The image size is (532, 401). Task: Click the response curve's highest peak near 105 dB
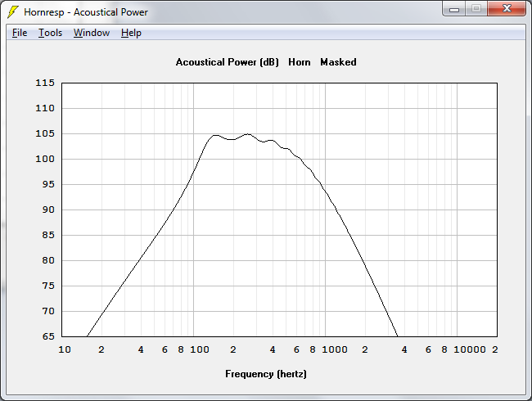click(x=248, y=134)
